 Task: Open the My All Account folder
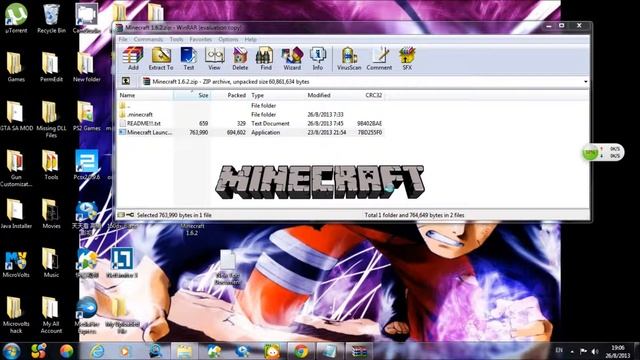click(x=51, y=315)
